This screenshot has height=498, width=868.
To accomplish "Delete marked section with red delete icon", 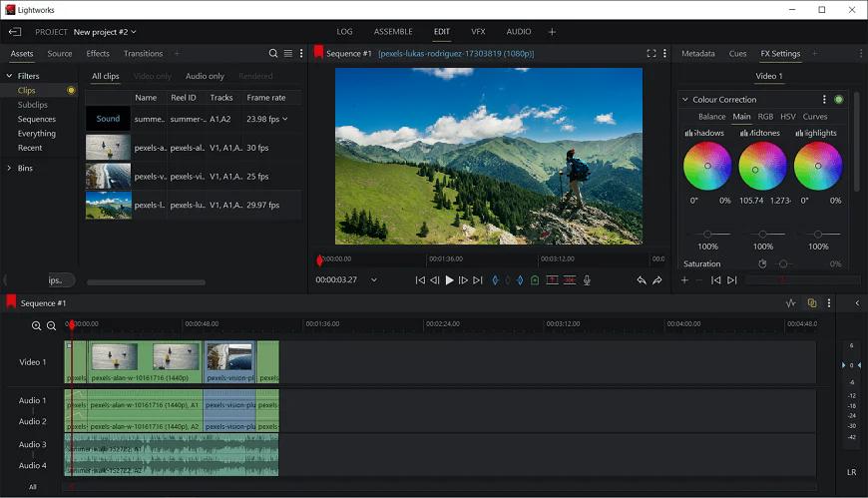I will coord(570,280).
